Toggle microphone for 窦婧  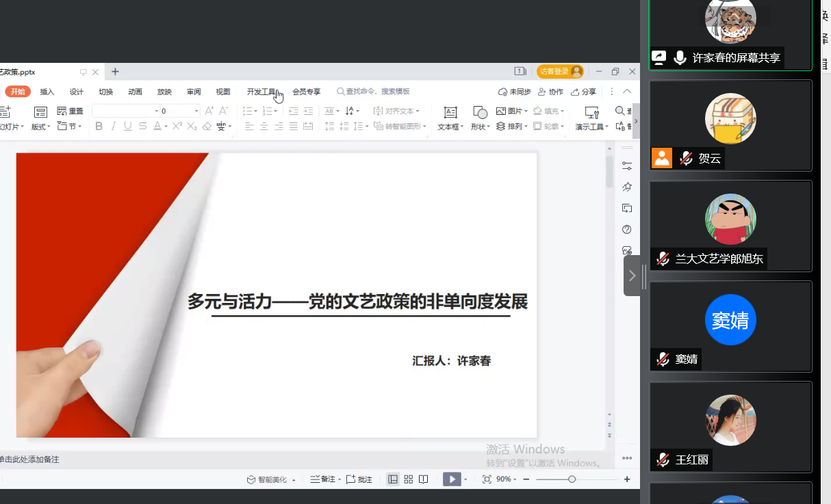[663, 359]
